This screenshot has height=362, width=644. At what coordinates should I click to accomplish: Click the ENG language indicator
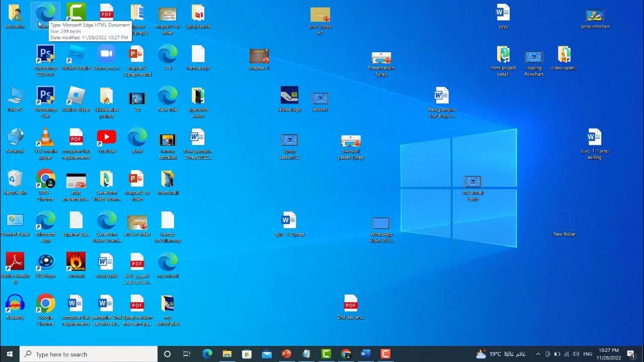pos(588,354)
